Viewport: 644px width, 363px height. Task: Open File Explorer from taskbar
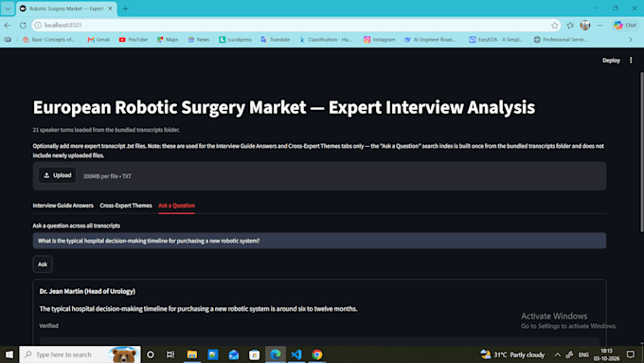(192, 354)
